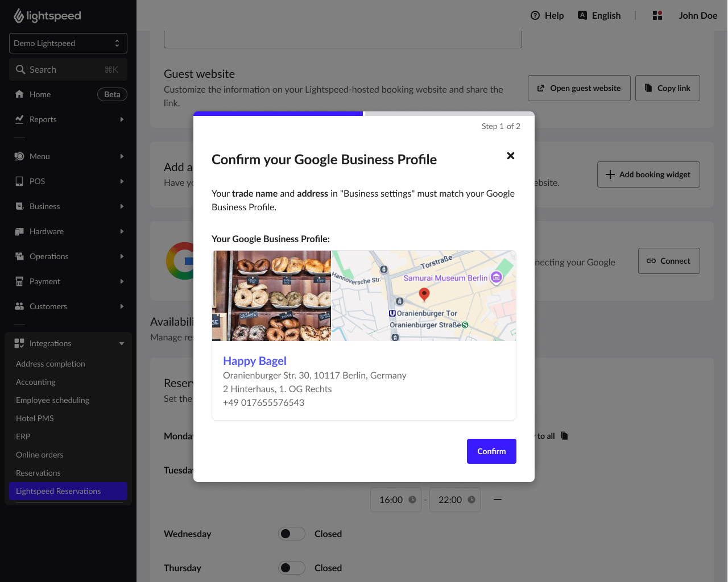Click the copy icon next to 'to all'
The width and height of the screenshot is (728, 582).
(564, 436)
